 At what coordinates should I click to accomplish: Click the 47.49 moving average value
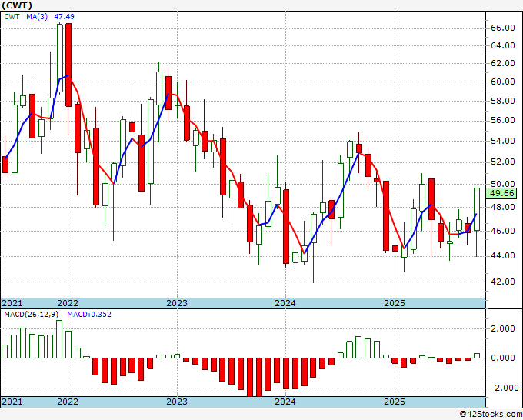coord(65,17)
